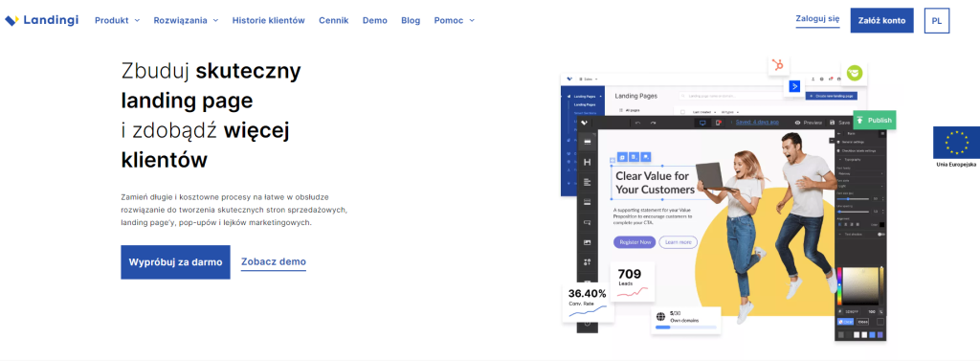Select the section widget in editor sidebar
980x361 pixels.
587,142
